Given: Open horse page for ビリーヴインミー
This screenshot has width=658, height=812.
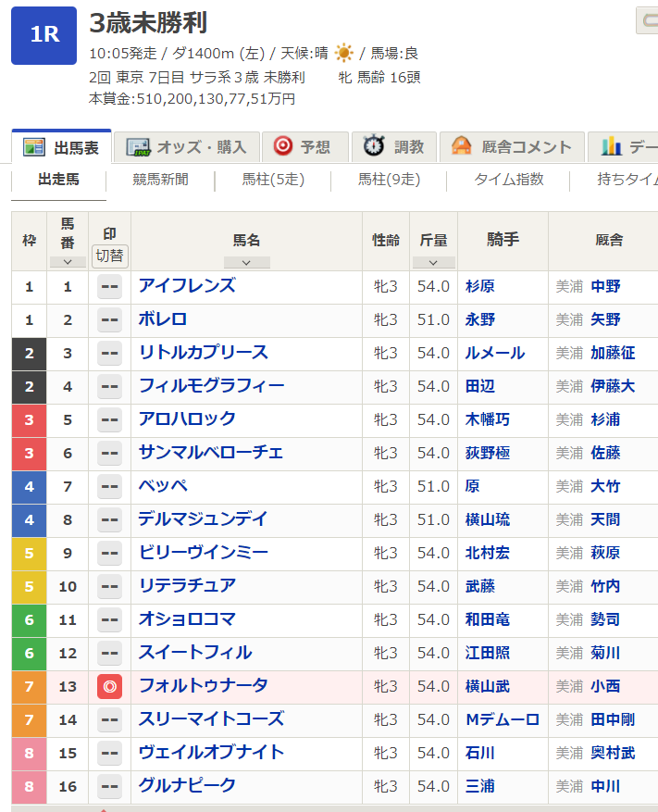Looking at the screenshot, I should pyautogui.click(x=203, y=553).
